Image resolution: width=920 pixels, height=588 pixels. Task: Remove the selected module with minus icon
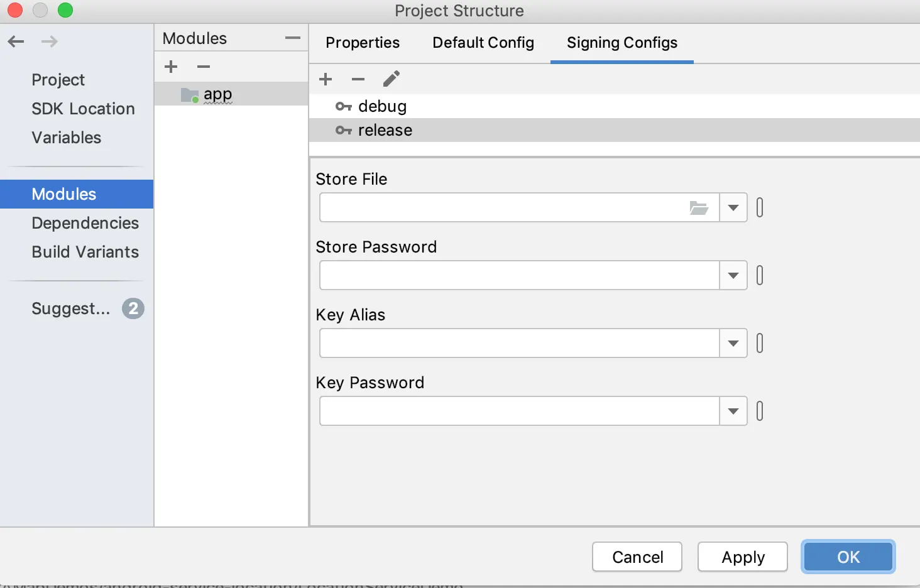tap(203, 67)
